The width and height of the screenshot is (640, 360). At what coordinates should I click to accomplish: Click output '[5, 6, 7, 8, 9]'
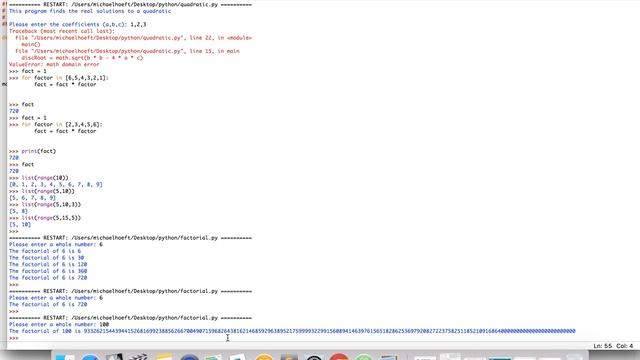pyautogui.click(x=32, y=198)
